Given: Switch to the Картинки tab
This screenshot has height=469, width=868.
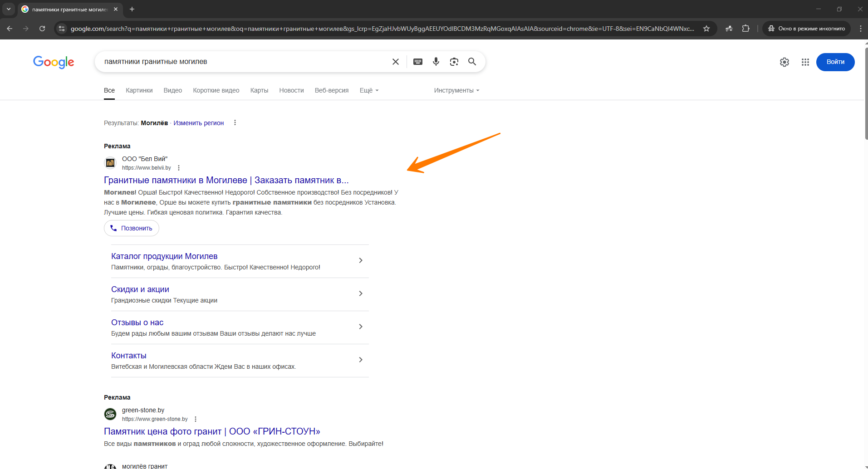Looking at the screenshot, I should coord(139,90).
